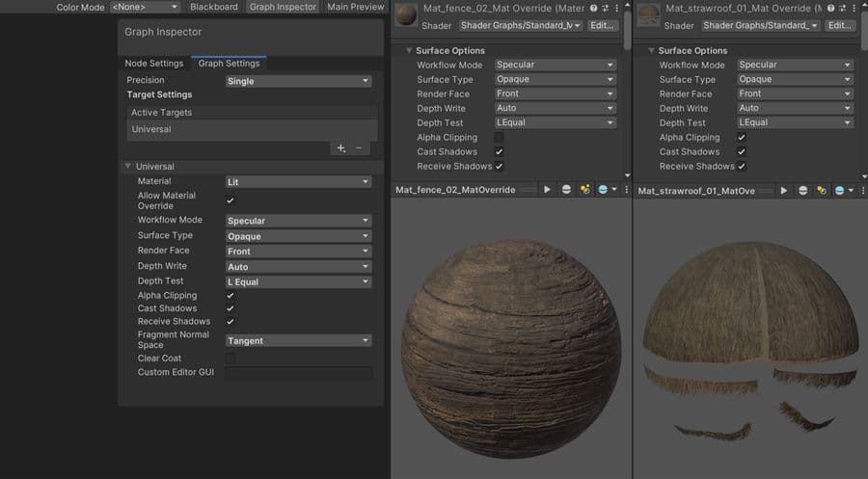Viewport: 868px width, 479px height.
Task: Click Edit button for Mat_fence_02 shader
Action: click(603, 26)
